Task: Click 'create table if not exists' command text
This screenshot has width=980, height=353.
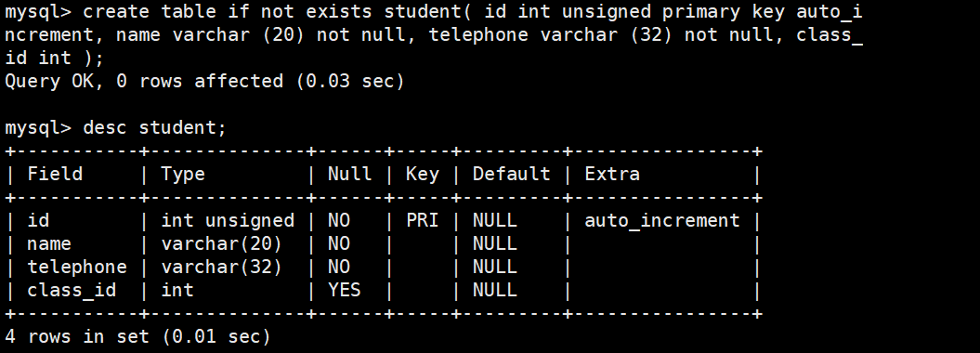Action: (x=227, y=11)
